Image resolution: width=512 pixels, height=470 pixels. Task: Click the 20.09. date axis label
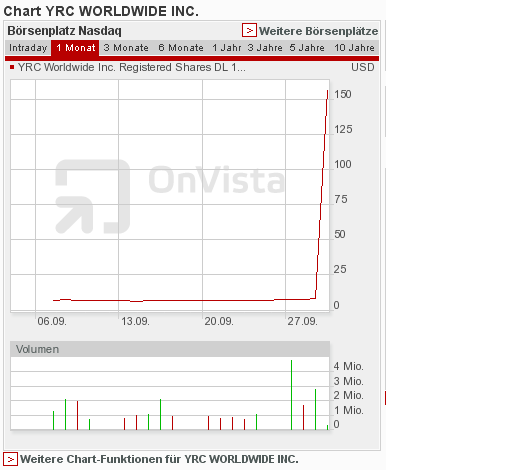pyautogui.click(x=219, y=321)
